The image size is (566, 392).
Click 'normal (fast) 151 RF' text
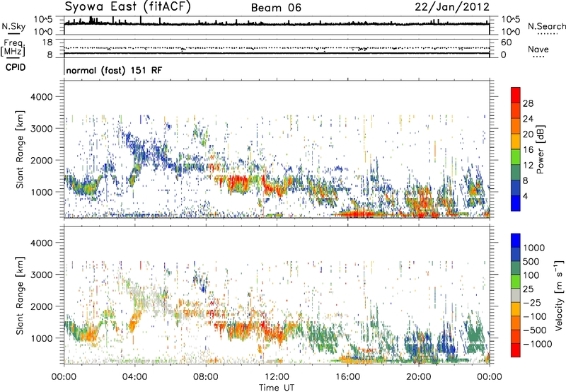(x=114, y=70)
